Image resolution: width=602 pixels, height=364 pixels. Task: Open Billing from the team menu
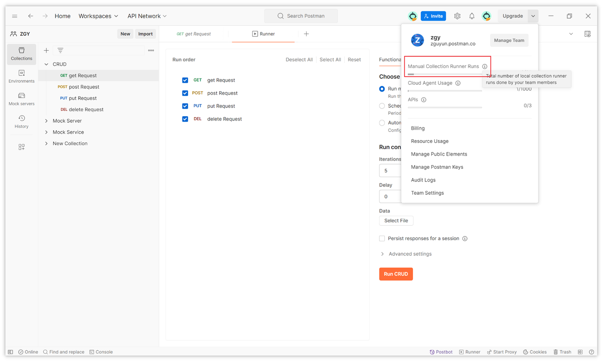click(418, 128)
